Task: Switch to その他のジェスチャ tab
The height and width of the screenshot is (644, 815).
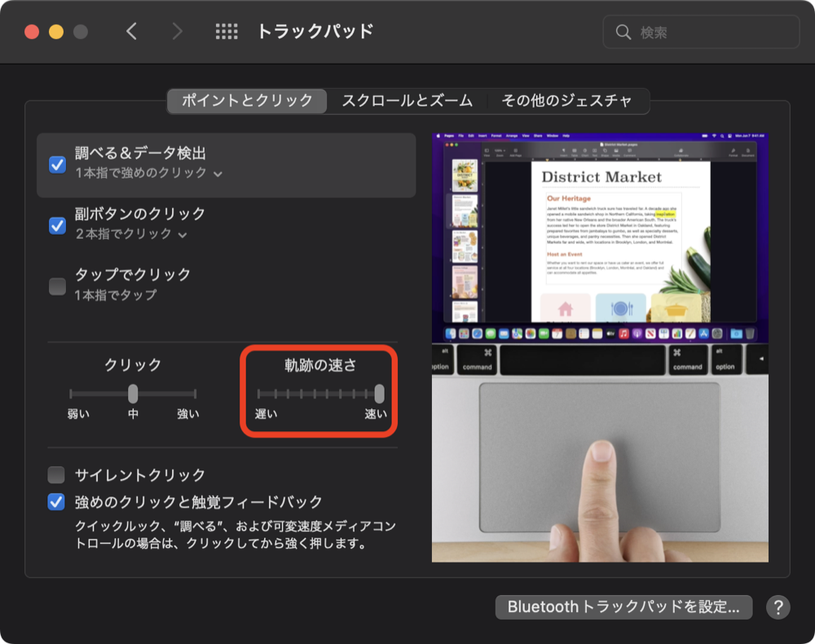Action: point(566,100)
